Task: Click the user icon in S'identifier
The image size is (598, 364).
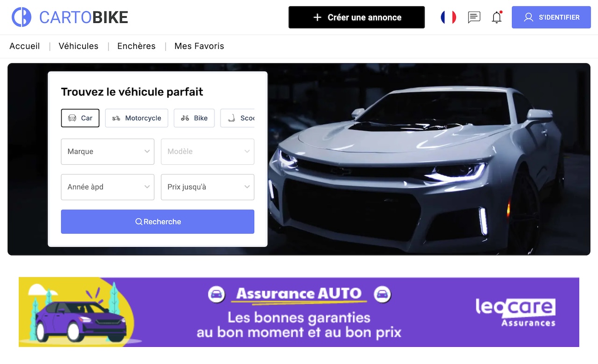Action: click(x=528, y=17)
